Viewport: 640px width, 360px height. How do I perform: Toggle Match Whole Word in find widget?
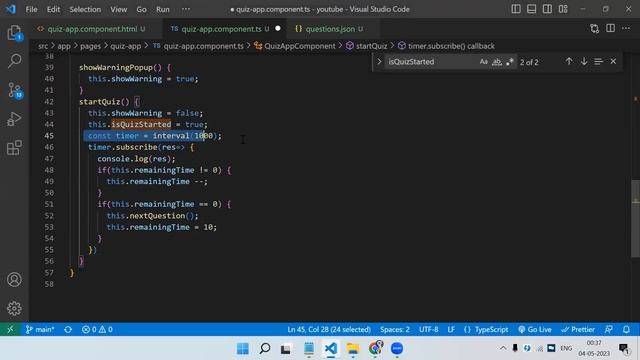pyautogui.click(x=497, y=62)
